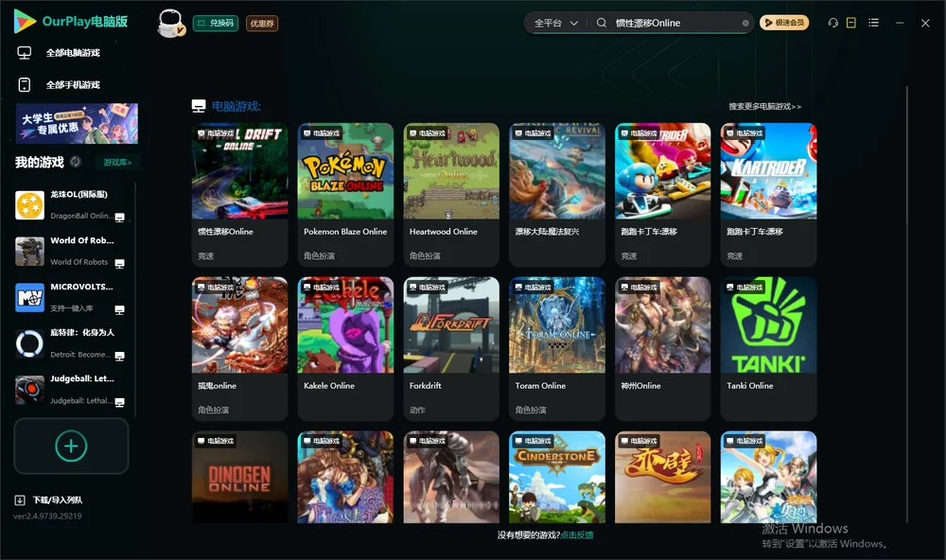Open the 漂移大陆:魔法复兴 game card
The height and width of the screenshot is (560, 946).
point(557,194)
